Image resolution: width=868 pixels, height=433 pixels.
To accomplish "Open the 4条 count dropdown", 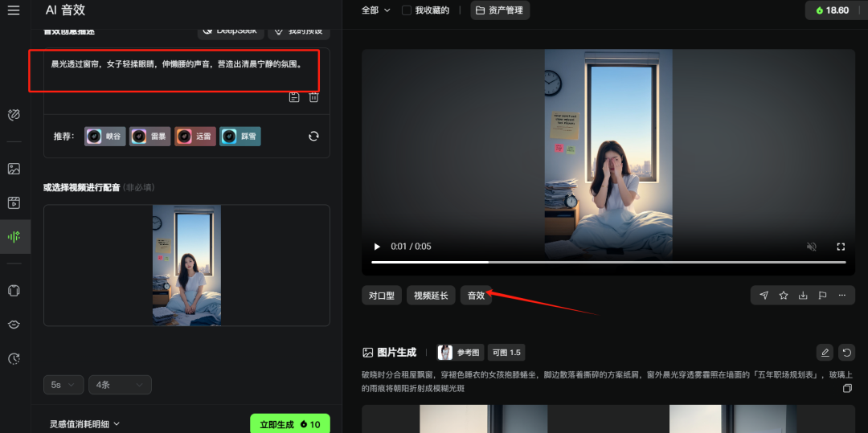I will pyautogui.click(x=119, y=385).
